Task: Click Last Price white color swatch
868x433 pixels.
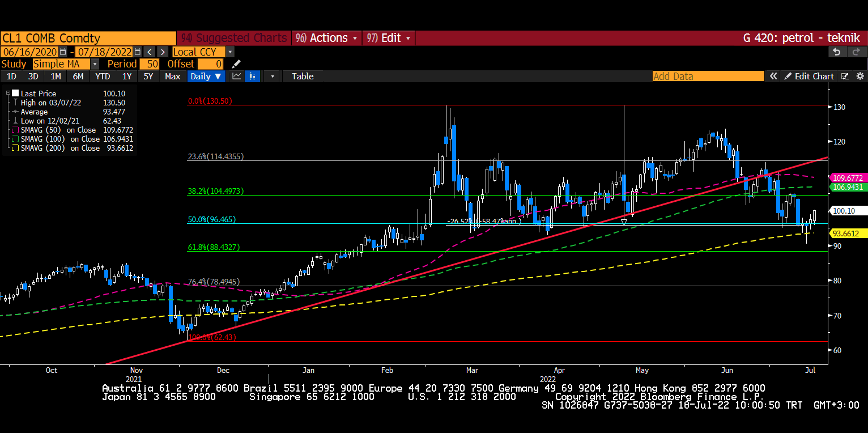Action: point(15,94)
